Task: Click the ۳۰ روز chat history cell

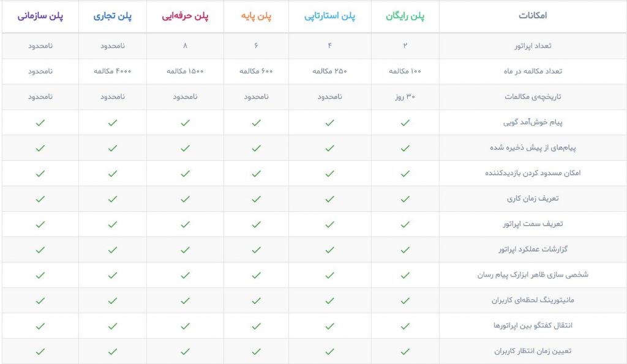Action: click(405, 97)
